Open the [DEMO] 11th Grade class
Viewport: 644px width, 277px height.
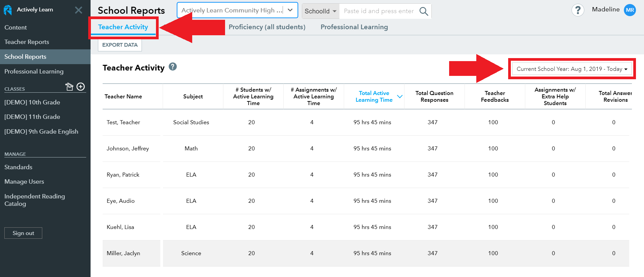32,117
